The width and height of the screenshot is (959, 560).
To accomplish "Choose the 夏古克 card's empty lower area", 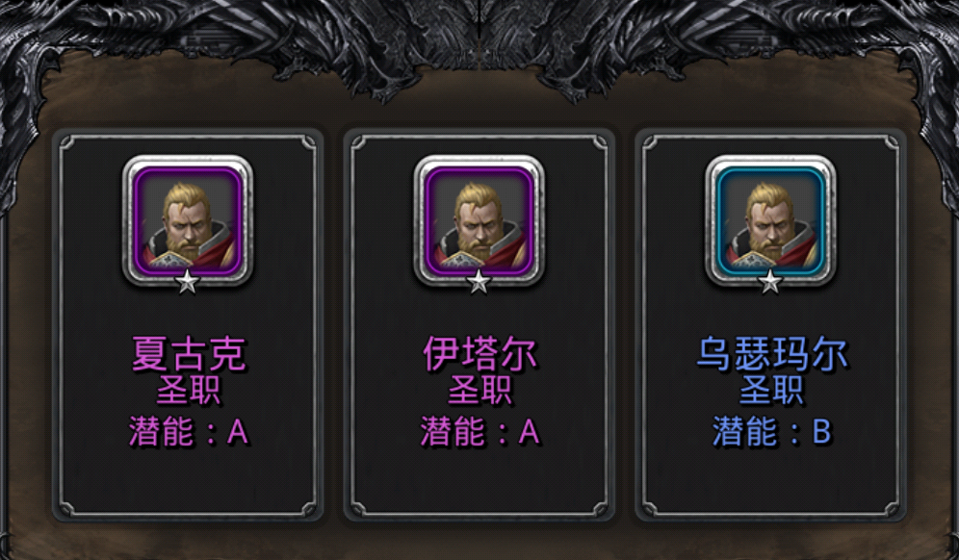I will pyautogui.click(x=188, y=480).
